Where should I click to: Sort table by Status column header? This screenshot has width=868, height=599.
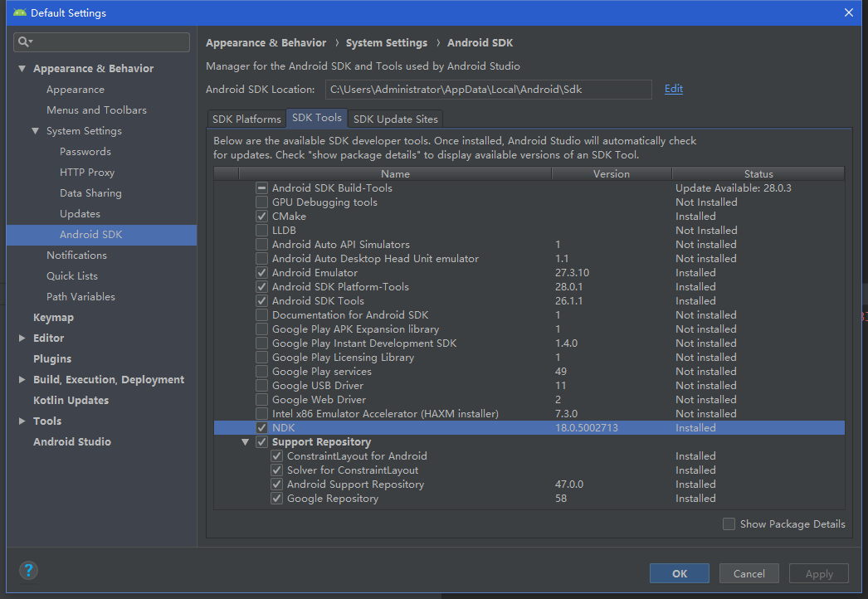758,174
